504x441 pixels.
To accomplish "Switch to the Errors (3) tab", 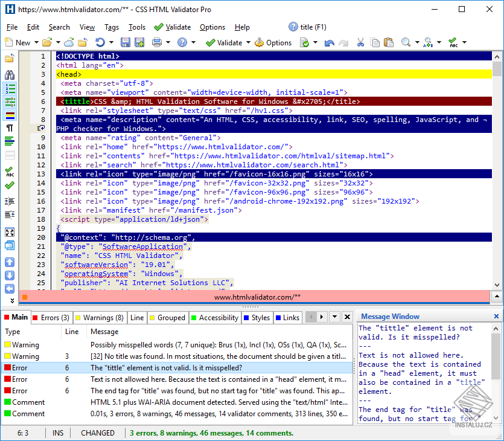I will tap(51, 318).
